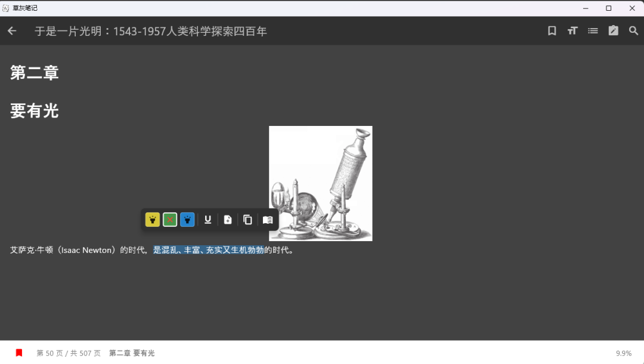The width and height of the screenshot is (644, 364).
Task: Open search with the magnifier icon
Action: [x=633, y=31]
